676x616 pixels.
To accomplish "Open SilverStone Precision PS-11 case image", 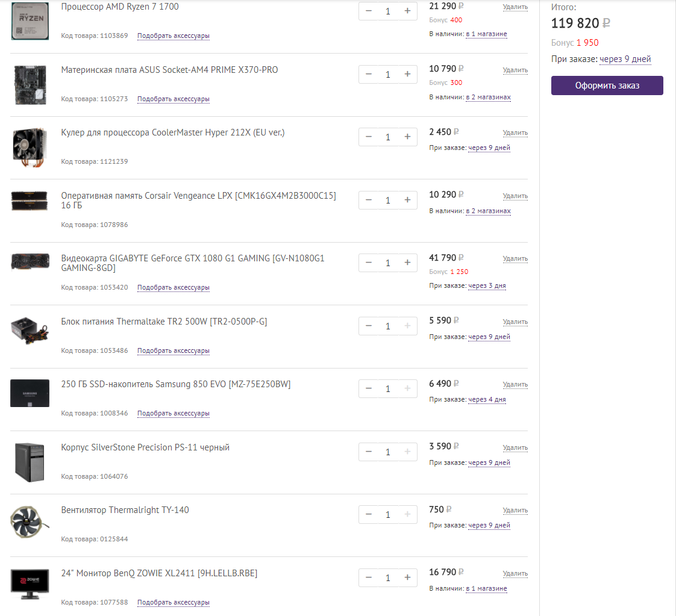I will point(30,462).
